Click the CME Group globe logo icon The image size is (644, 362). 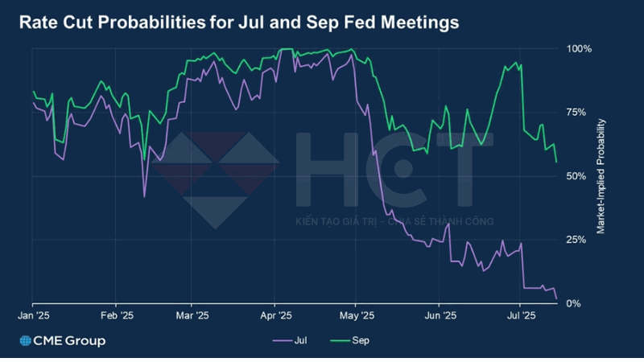[25, 341]
